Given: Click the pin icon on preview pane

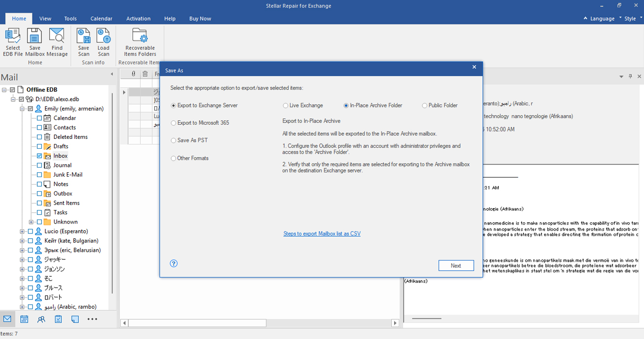Looking at the screenshot, I should [630, 76].
